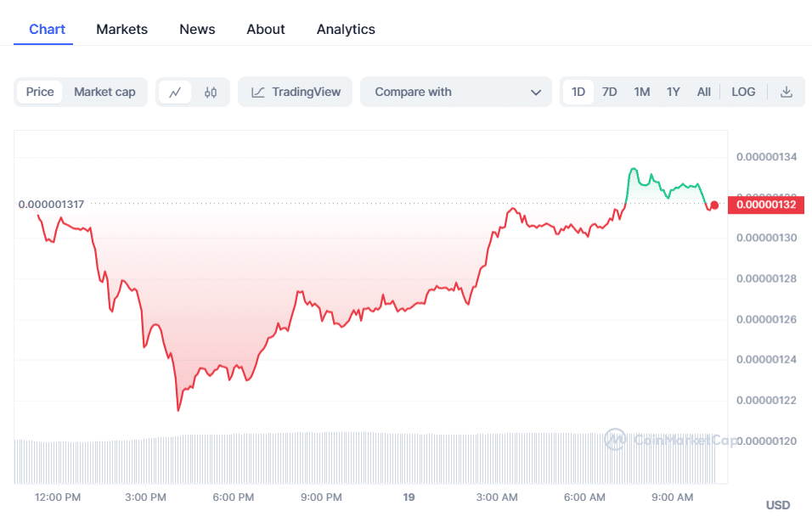This screenshot has width=812, height=528.
Task: Click the red 0.00000132 price label
Action: pyautogui.click(x=765, y=205)
